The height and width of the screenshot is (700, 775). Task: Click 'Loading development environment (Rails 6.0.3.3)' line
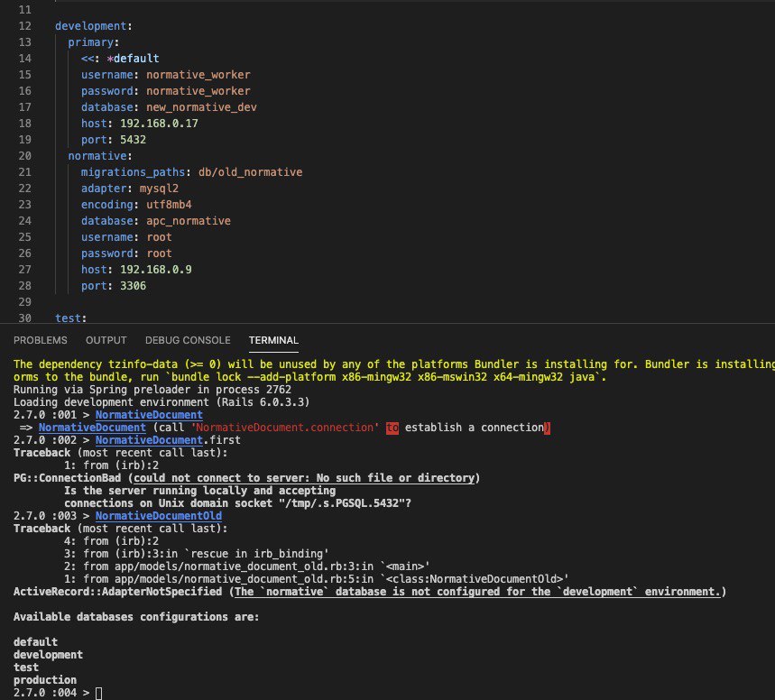point(161,402)
